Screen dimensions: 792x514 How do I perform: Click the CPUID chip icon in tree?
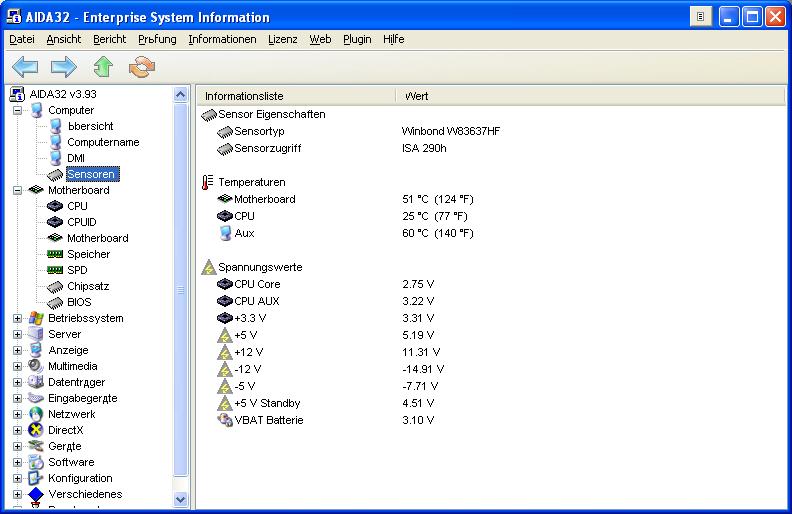[55, 222]
